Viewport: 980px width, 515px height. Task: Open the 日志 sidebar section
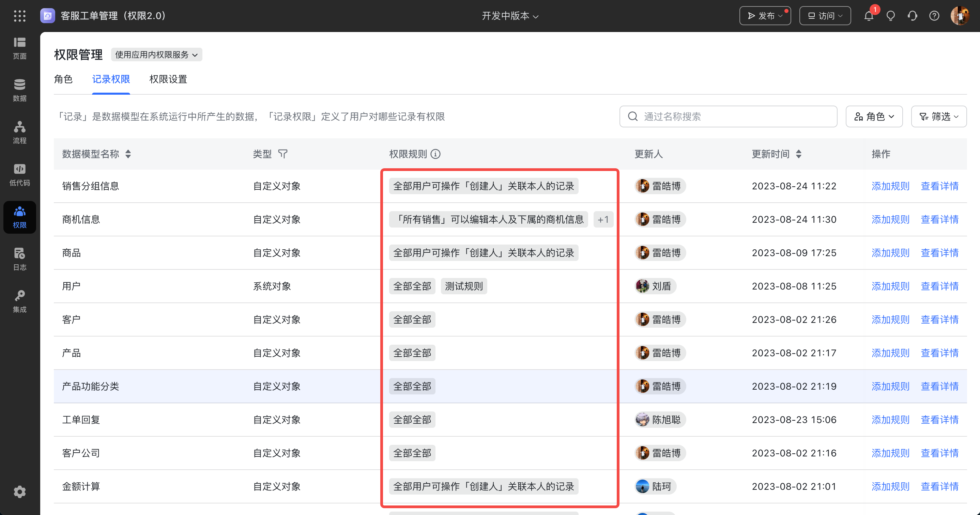pyautogui.click(x=20, y=260)
